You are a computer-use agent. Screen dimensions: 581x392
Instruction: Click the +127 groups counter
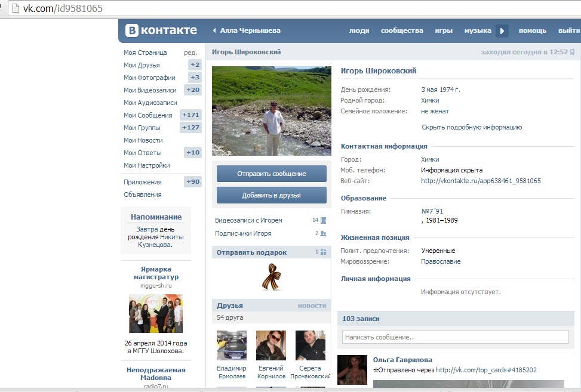pyautogui.click(x=191, y=128)
